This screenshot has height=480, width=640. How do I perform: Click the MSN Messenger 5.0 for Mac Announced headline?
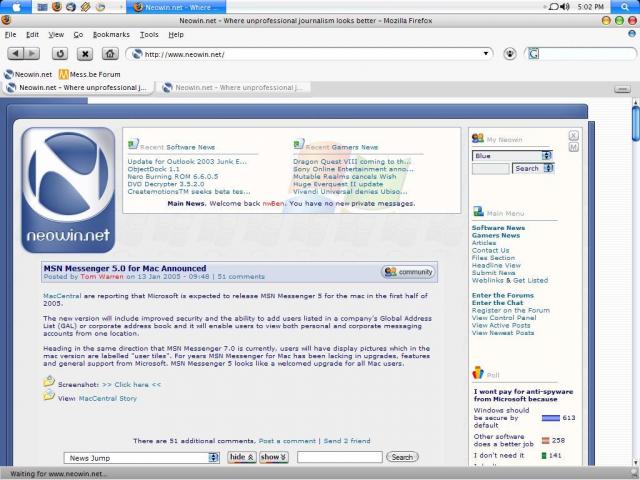pos(125,268)
